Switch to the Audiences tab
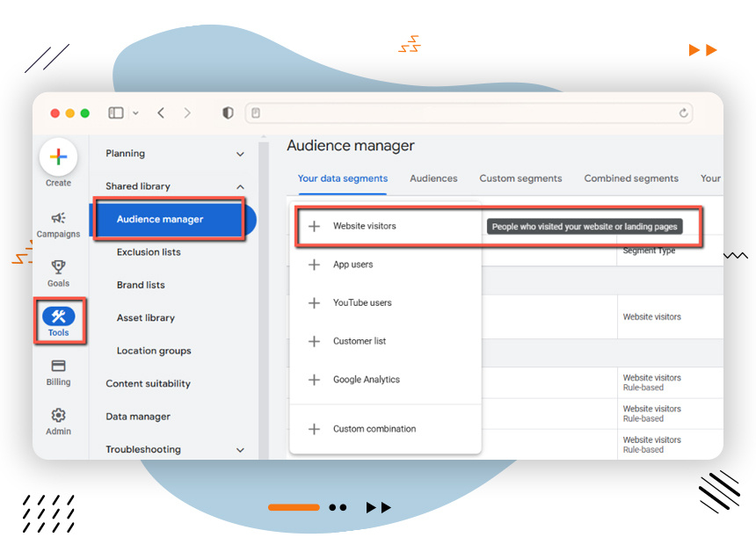Image resolution: width=756 pixels, height=552 pixels. click(433, 178)
